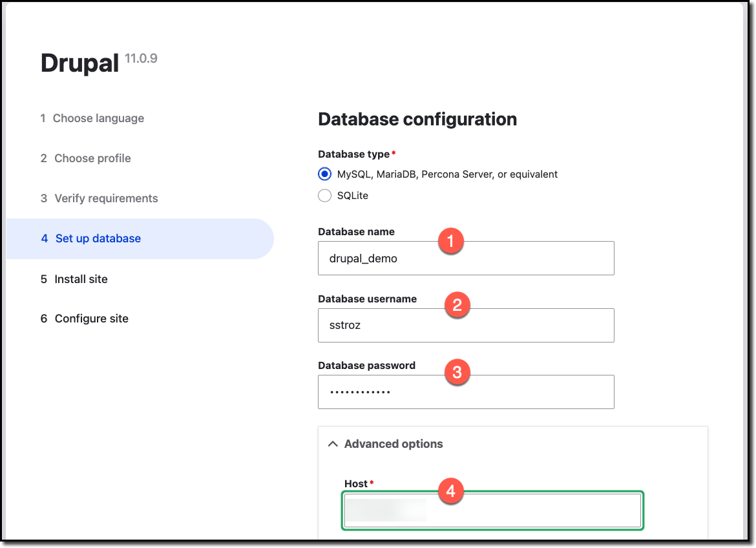
Task: Select the MySQL, MariaDB, Percona Server radio button
Action: (x=325, y=174)
